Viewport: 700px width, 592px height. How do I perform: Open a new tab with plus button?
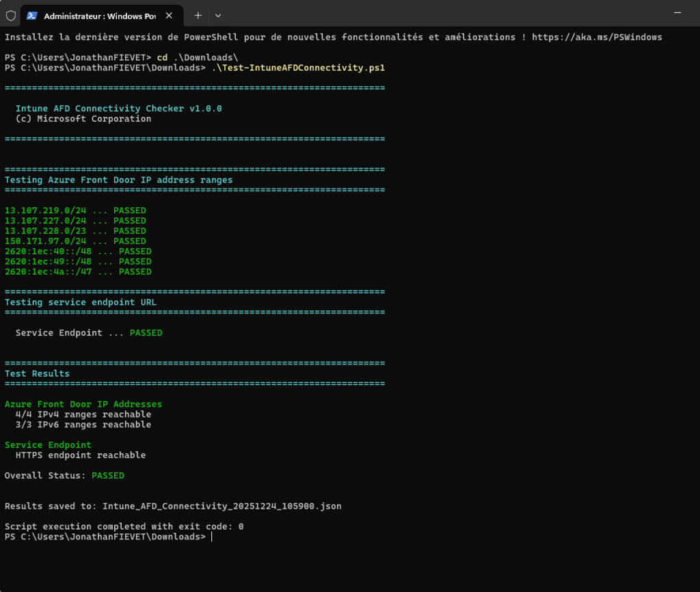coord(198,15)
